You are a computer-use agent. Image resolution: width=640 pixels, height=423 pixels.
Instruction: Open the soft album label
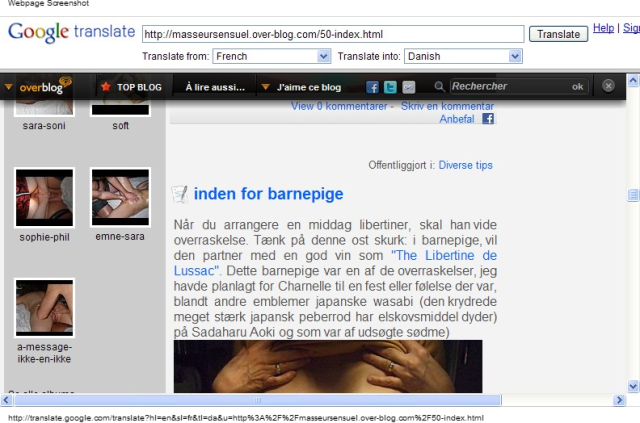pos(120,126)
